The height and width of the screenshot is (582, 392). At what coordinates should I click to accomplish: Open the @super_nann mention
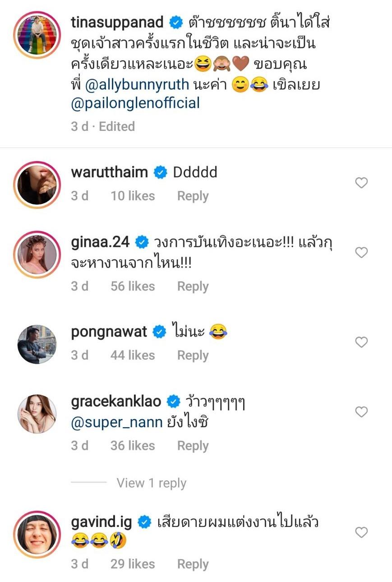tap(116, 423)
